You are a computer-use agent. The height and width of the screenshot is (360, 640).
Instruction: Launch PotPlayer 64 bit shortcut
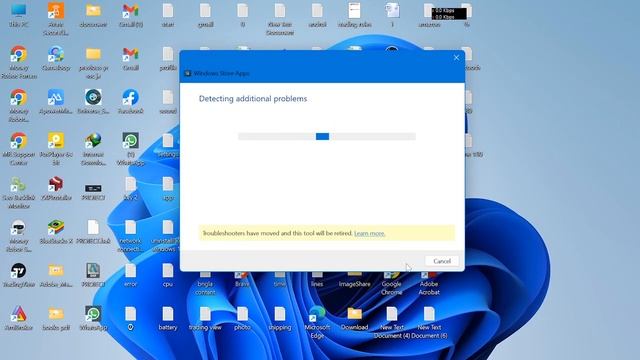pos(56,149)
